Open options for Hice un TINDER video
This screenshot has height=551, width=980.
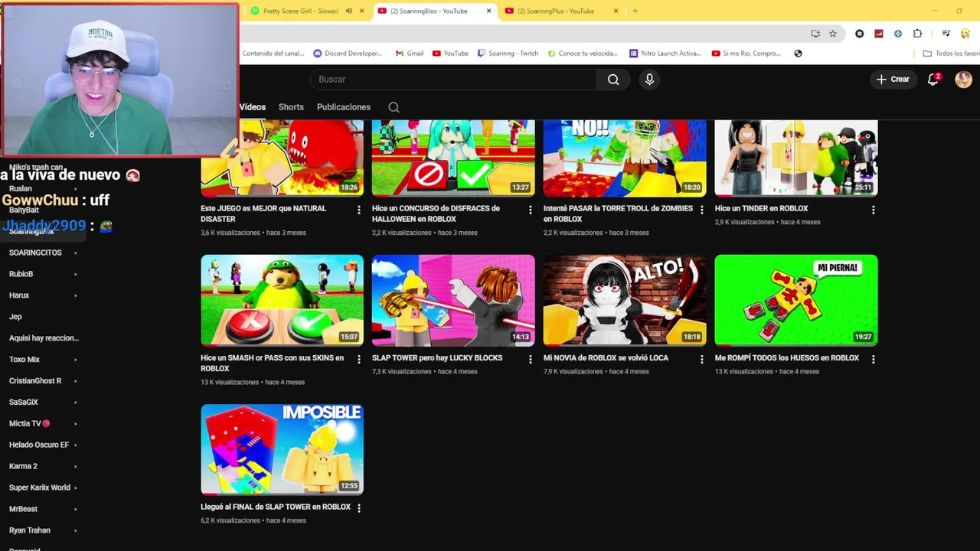[874, 210]
